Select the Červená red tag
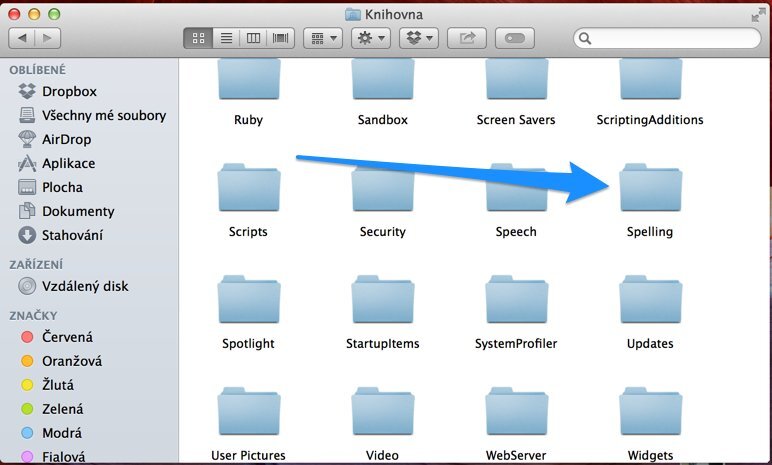The height and width of the screenshot is (465, 772). click(66, 337)
